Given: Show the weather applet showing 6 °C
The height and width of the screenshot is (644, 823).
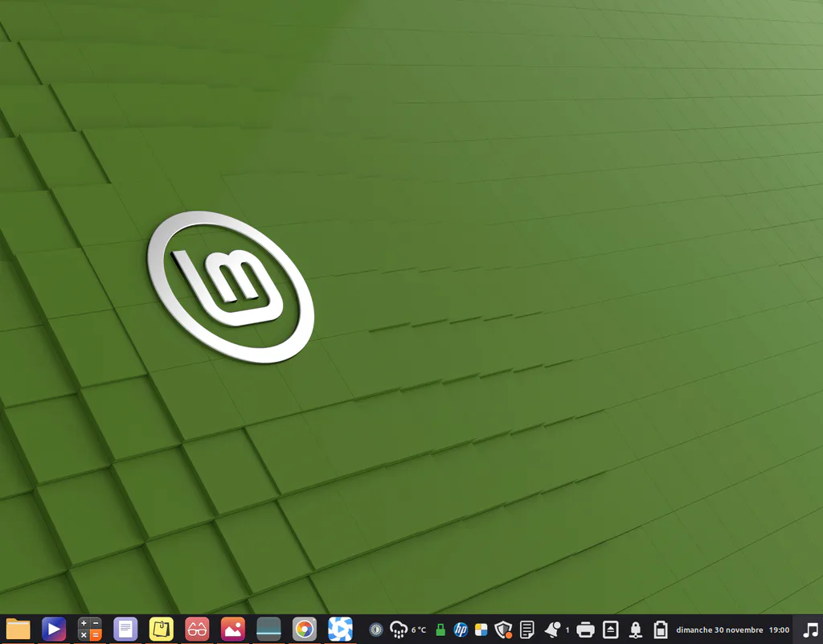Looking at the screenshot, I should (x=407, y=630).
